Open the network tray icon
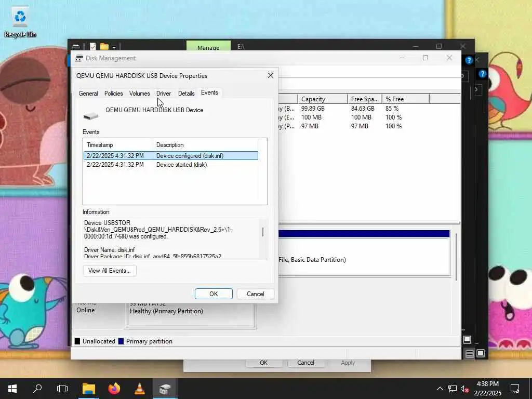This screenshot has width=532, height=399. 453,389
